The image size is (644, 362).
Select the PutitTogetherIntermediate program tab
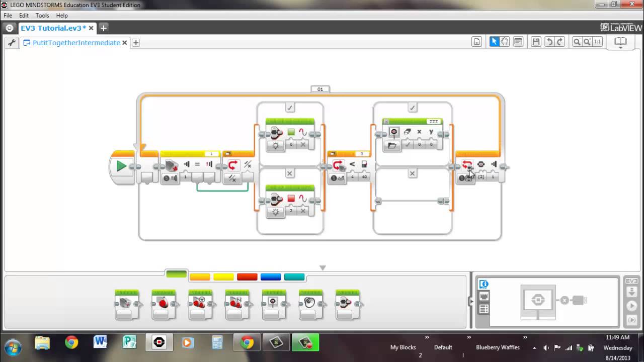[x=76, y=43]
